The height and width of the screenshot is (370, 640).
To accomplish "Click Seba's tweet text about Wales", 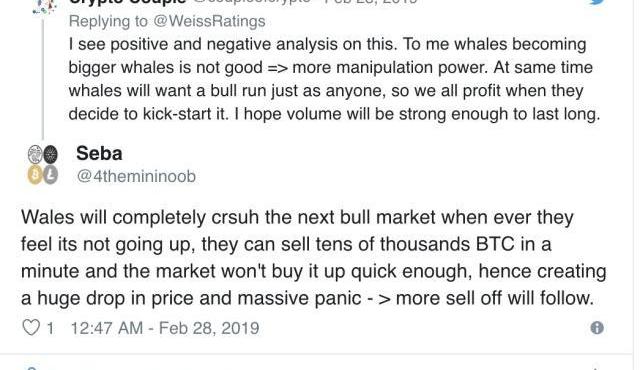I will (x=313, y=258).
